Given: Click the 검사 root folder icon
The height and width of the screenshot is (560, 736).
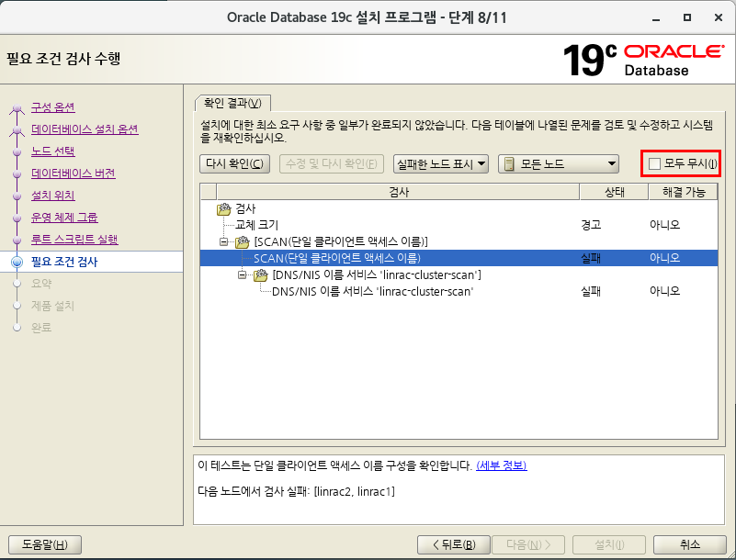Looking at the screenshot, I should tap(224, 208).
